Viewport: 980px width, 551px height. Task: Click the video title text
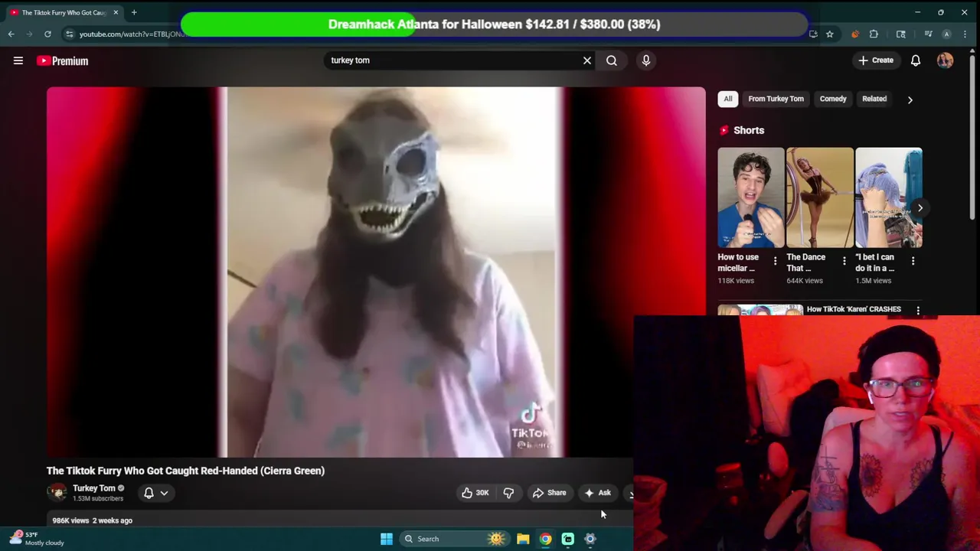tap(185, 471)
